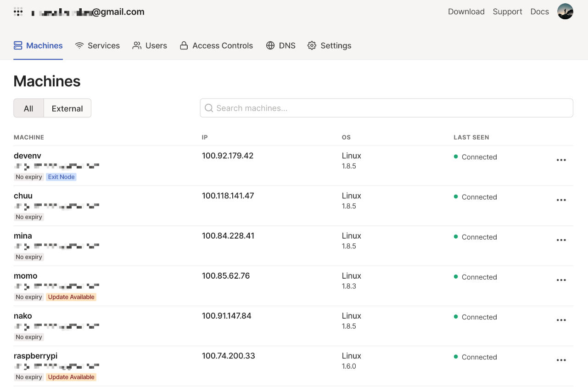This screenshot has width=588, height=387.
Task: Click the No expiry badge on chuu
Action: tap(29, 217)
